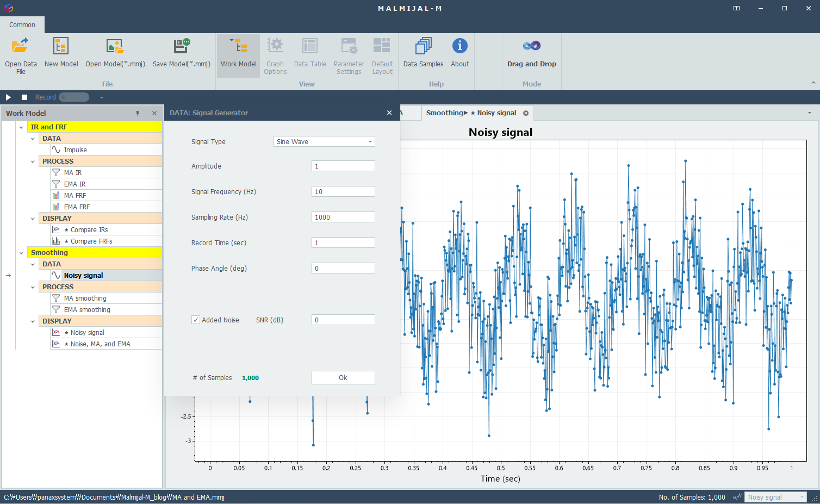The width and height of the screenshot is (820, 504).
Task: Uncheck the Added Noise checkbox
Action: pyautogui.click(x=196, y=320)
